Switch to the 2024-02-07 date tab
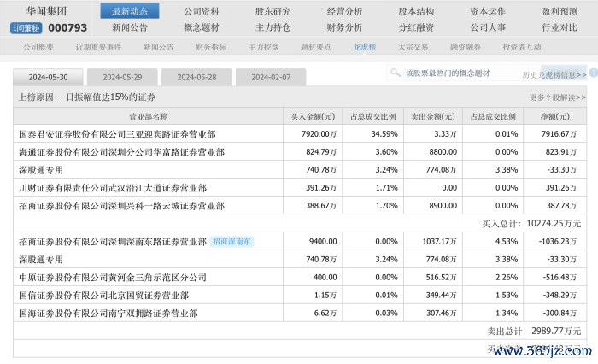The width and height of the screenshot is (598, 364). click(x=270, y=77)
